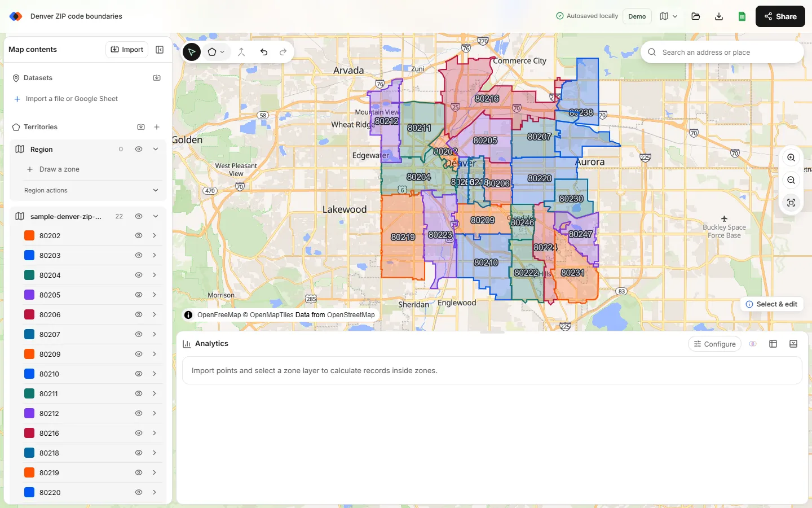Image resolution: width=812 pixels, height=508 pixels.
Task: Hide zone 80210 on the map
Action: (x=139, y=374)
